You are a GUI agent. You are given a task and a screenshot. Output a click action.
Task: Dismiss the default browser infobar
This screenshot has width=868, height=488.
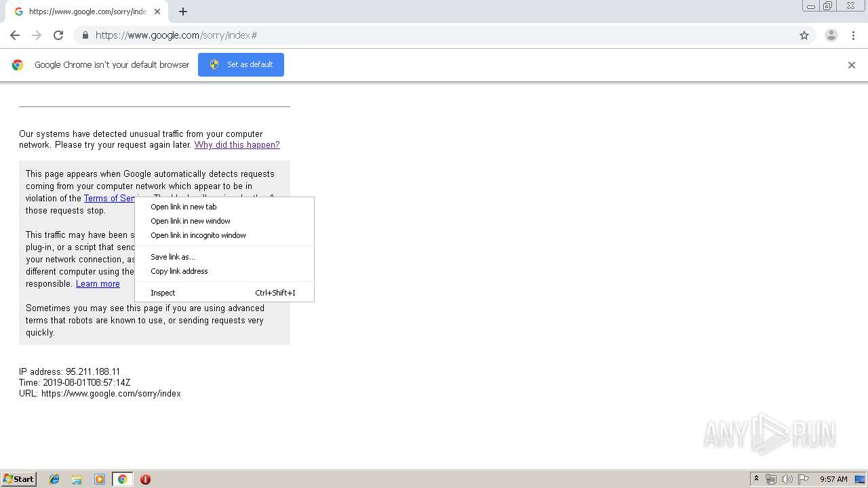pos(852,65)
